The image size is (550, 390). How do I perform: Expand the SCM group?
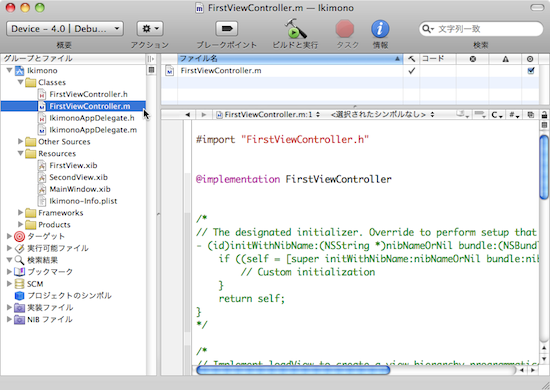[9, 283]
